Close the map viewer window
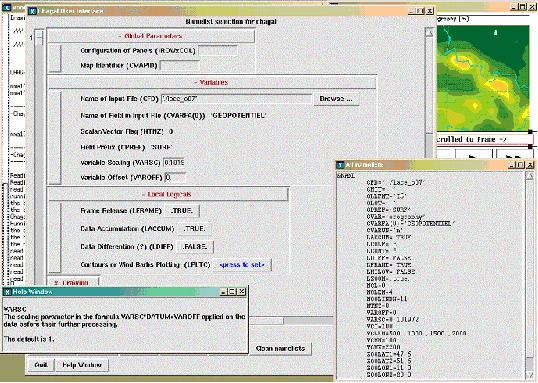This screenshot has width=538, height=383. tap(532, 7)
